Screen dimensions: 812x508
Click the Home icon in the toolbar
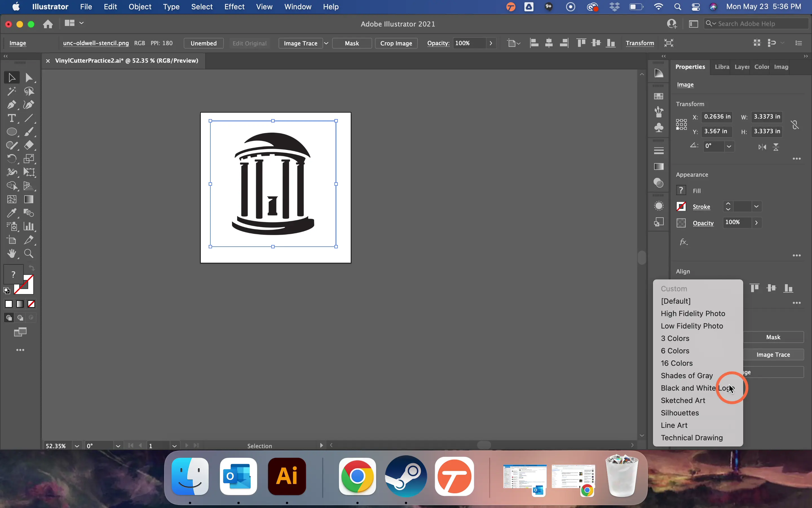(x=48, y=24)
